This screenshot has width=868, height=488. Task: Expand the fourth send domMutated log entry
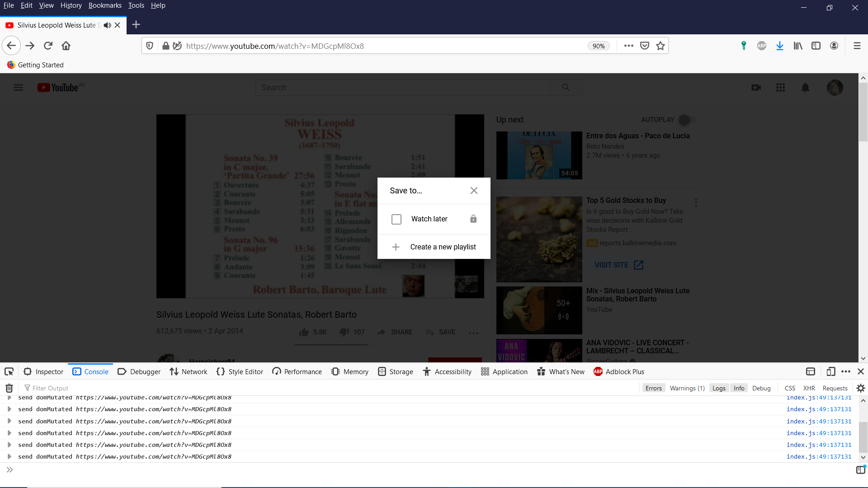(9, 433)
